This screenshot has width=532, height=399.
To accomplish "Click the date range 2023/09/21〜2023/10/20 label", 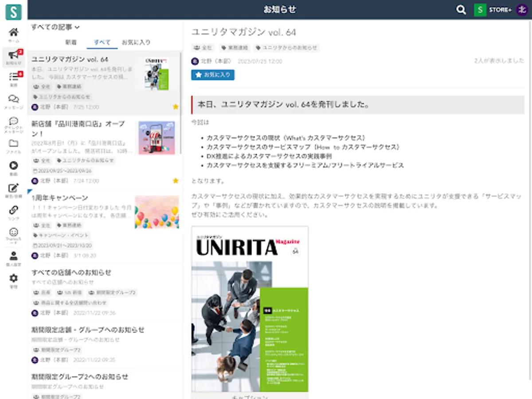I will (x=62, y=246).
